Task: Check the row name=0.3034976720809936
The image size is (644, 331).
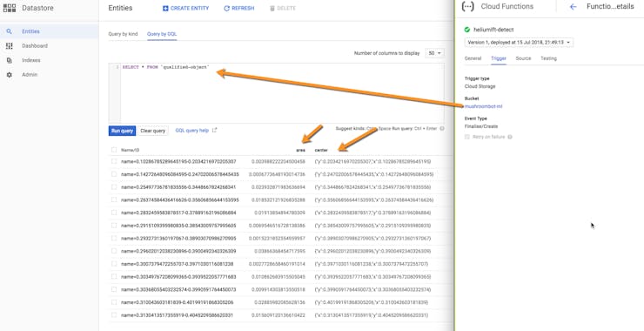Action: click(x=114, y=276)
